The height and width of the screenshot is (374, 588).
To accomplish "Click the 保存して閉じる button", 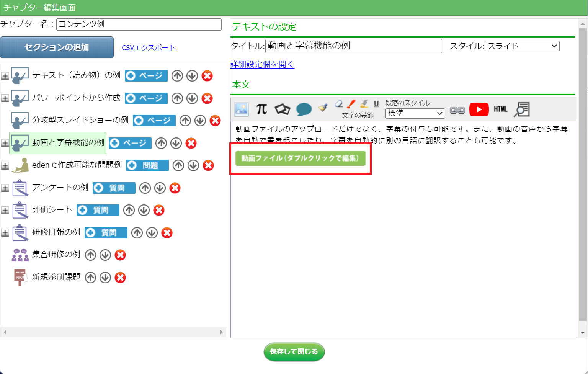I will click(294, 352).
